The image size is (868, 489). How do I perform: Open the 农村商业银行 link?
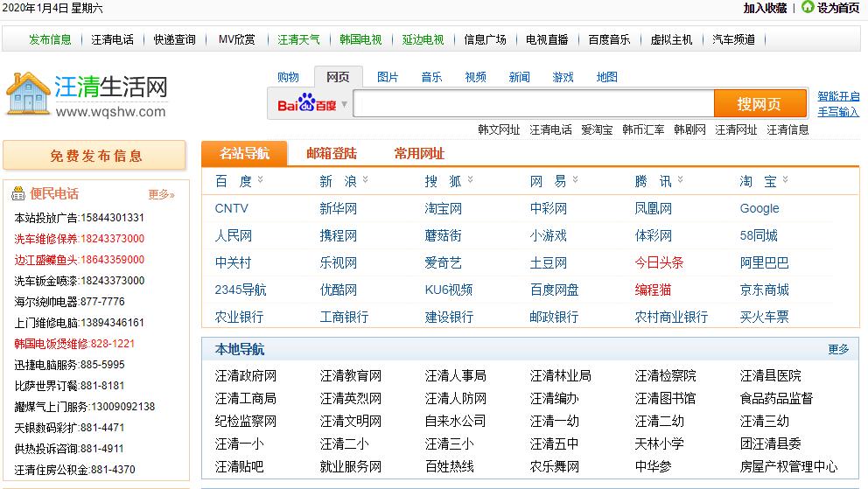(x=671, y=317)
